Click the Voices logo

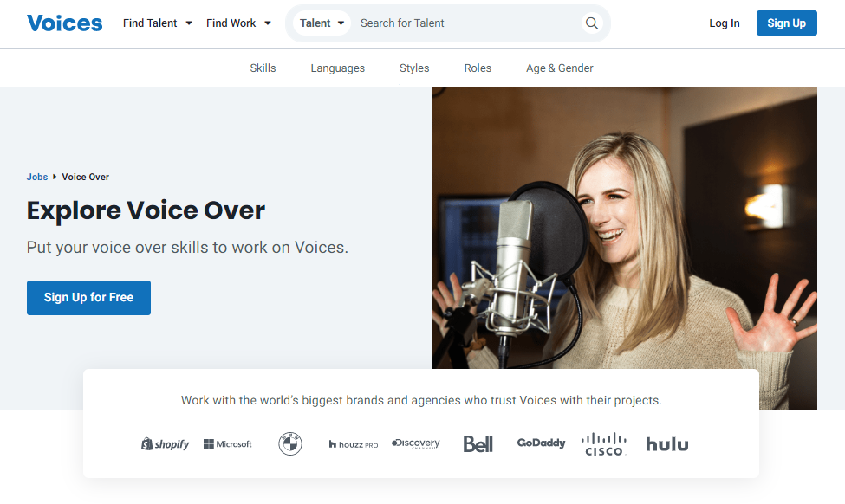[x=65, y=23]
